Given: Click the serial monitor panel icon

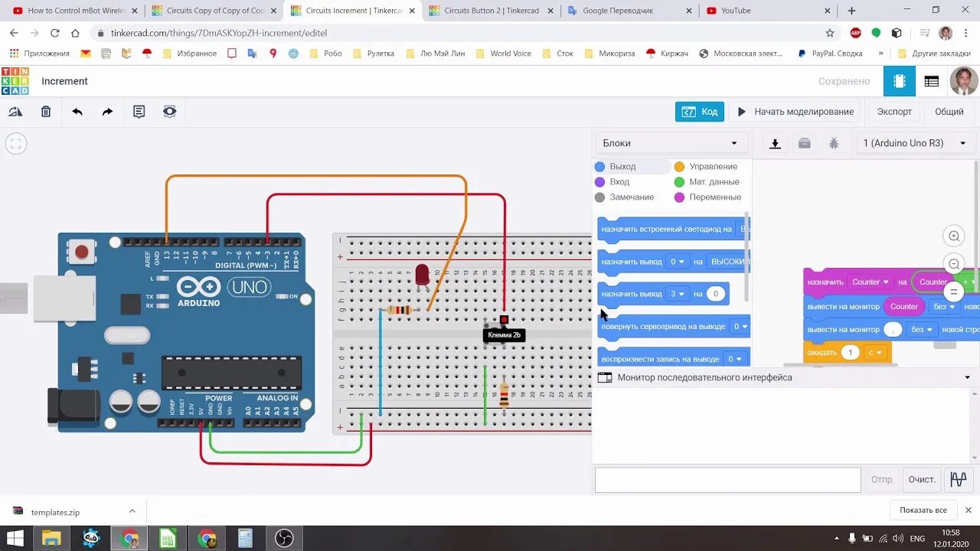Looking at the screenshot, I should (x=605, y=377).
